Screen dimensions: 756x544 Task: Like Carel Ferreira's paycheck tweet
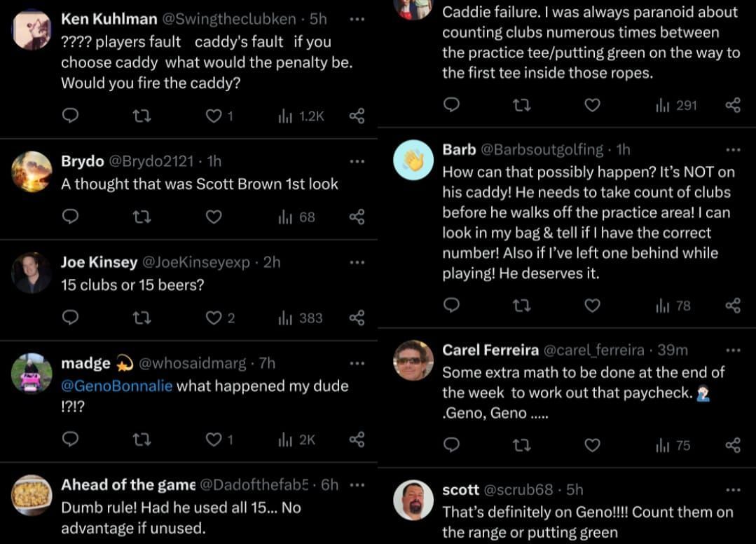click(592, 444)
